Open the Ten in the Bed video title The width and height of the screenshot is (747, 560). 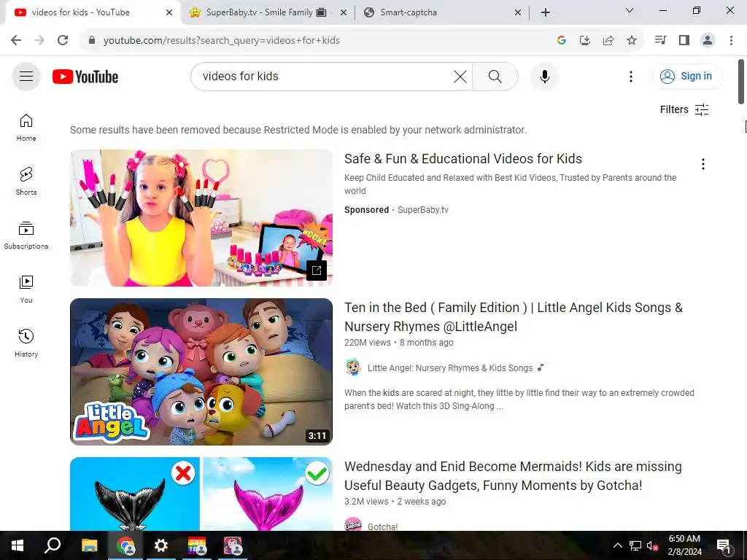point(514,317)
